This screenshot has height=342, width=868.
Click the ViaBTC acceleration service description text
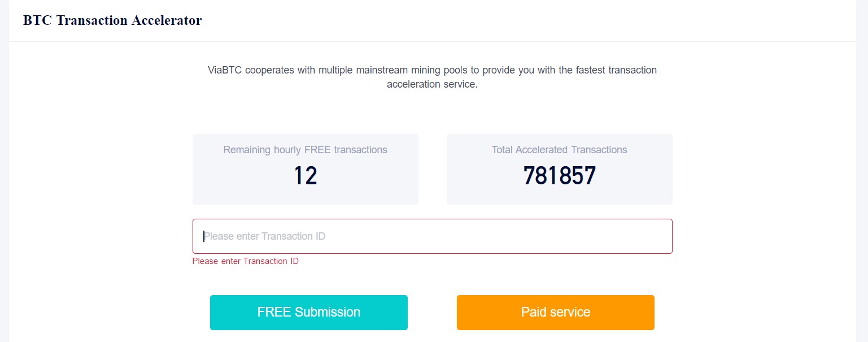click(433, 77)
